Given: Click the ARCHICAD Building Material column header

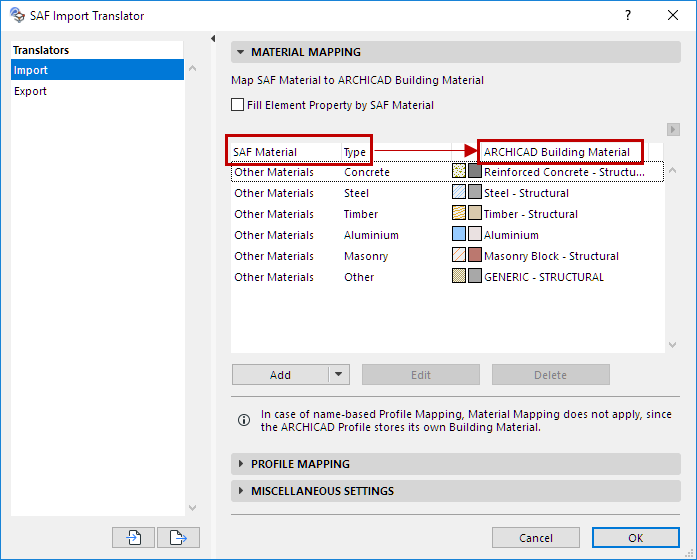Looking at the screenshot, I should click(564, 152).
